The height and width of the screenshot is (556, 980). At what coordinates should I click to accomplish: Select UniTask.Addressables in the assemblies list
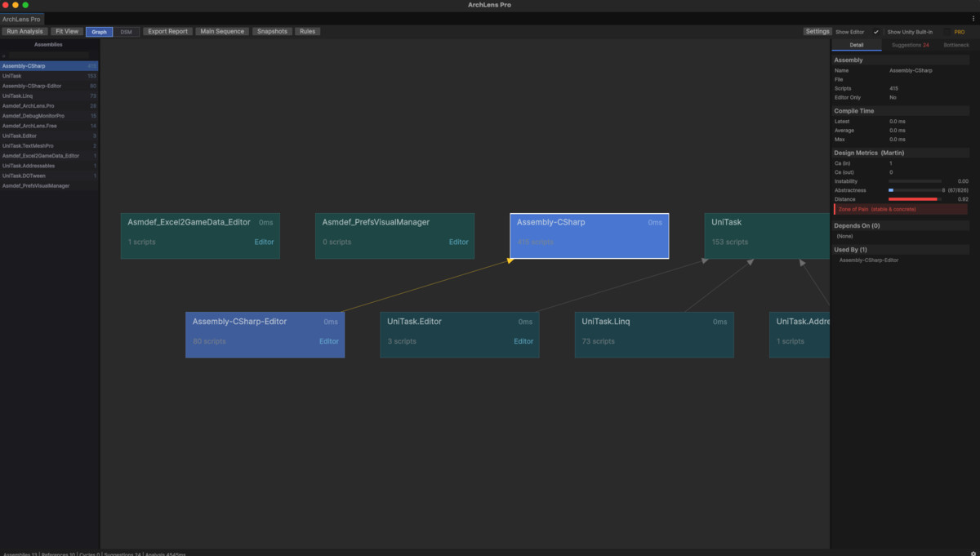[49, 166]
